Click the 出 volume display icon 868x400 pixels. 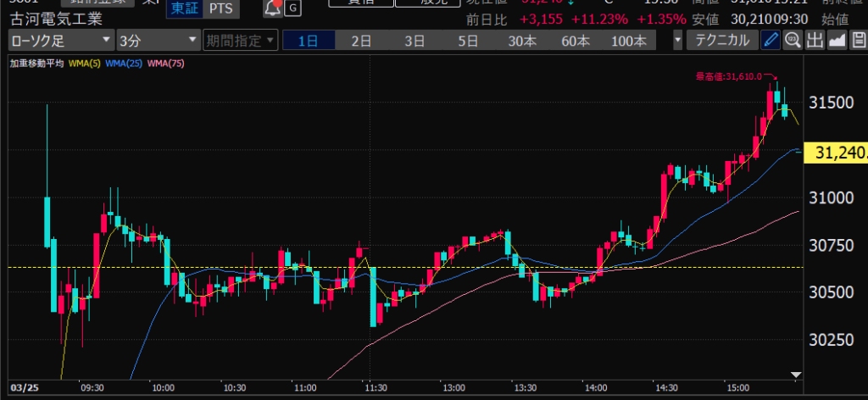pyautogui.click(x=815, y=40)
